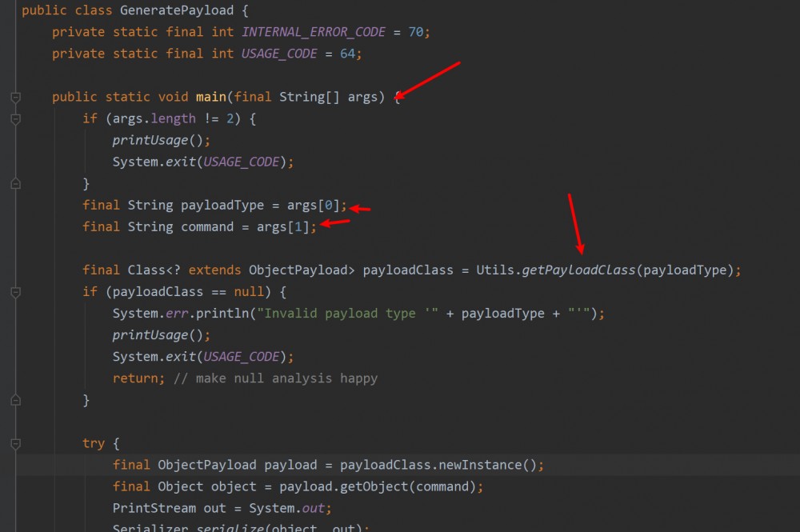Image resolution: width=800 pixels, height=532 pixels.
Task: Click the make null analysis happy comment
Action: 275,378
